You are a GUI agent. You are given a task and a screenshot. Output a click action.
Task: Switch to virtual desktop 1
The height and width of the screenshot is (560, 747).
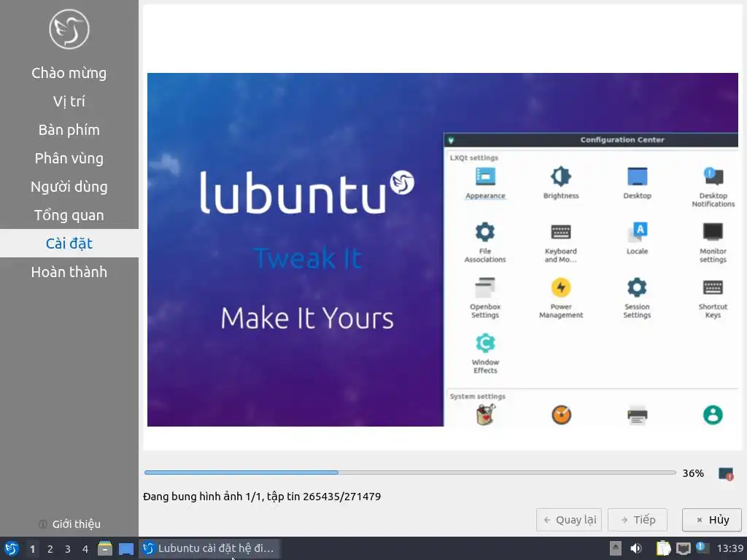[32, 549]
